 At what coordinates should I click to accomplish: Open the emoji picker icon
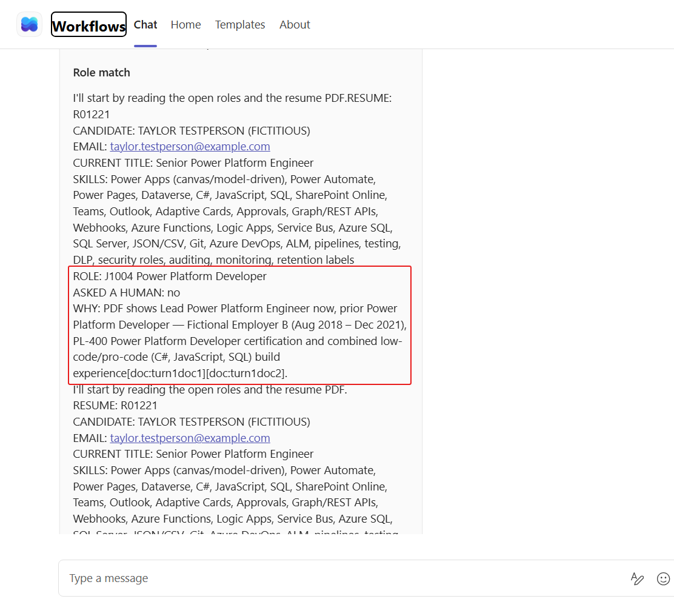[x=663, y=578]
